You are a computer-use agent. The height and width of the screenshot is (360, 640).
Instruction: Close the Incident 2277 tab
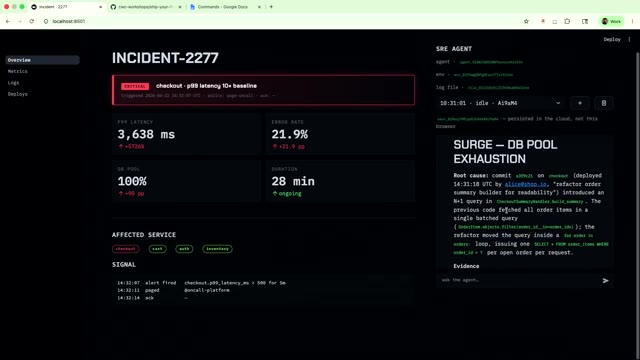tap(100, 7)
